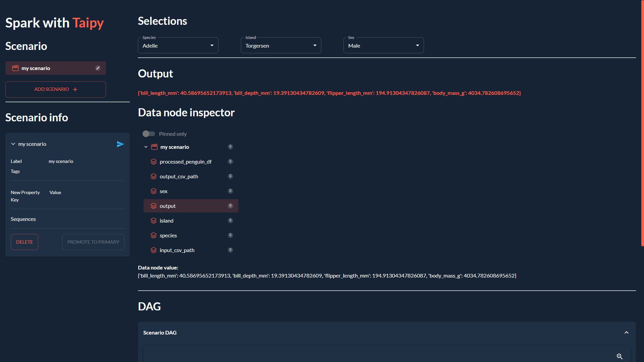This screenshot has width=644, height=362.
Task: Toggle the Pinned only switch
Action: point(149,134)
